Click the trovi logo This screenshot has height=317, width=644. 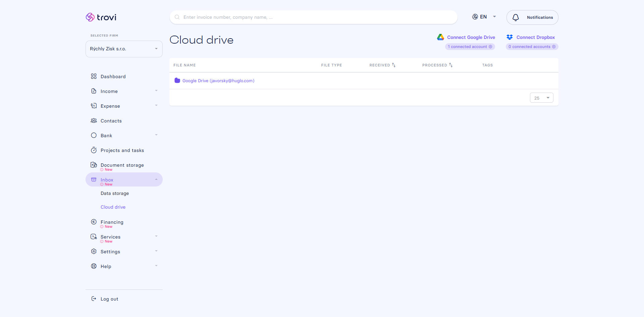pos(101,17)
